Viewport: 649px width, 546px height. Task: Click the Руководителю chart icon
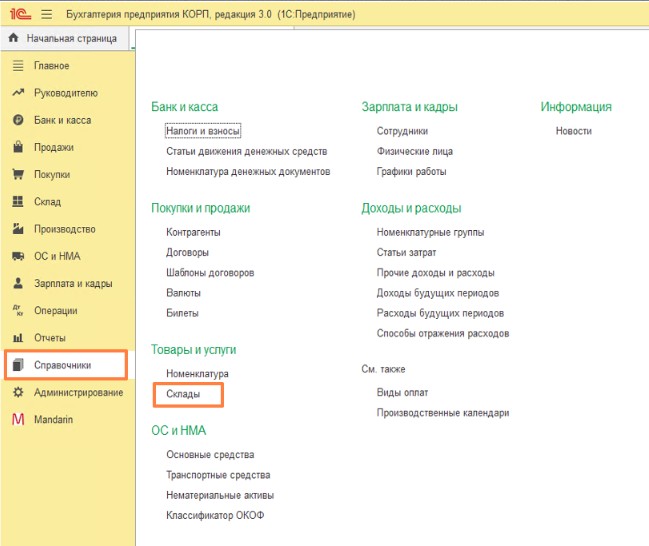18,92
